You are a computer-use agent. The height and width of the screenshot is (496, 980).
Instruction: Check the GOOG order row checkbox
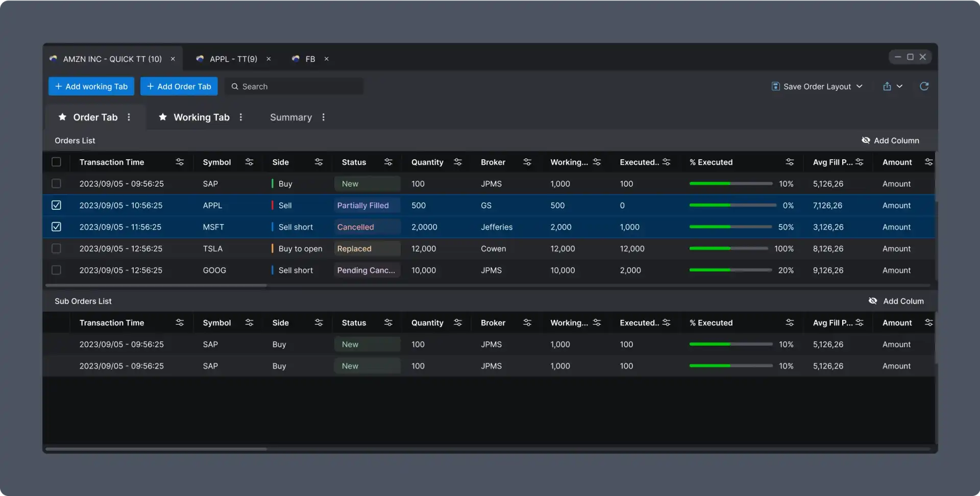click(x=56, y=270)
